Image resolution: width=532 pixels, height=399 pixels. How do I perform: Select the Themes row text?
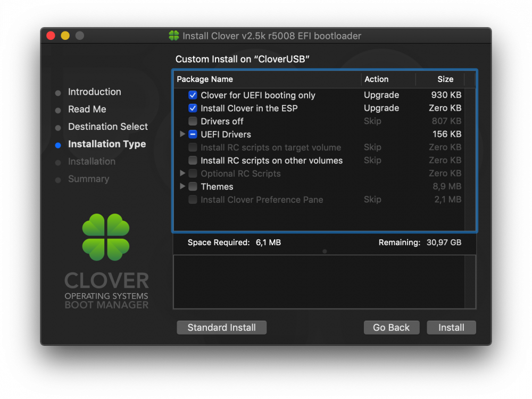pos(217,187)
